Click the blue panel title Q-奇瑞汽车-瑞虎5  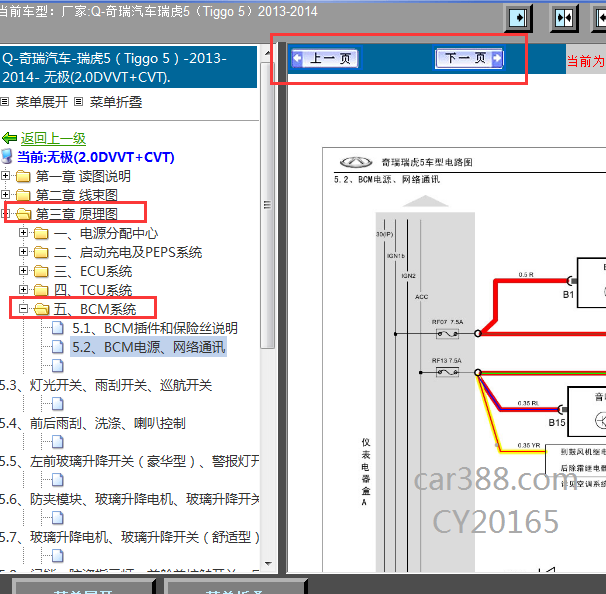click(x=128, y=67)
